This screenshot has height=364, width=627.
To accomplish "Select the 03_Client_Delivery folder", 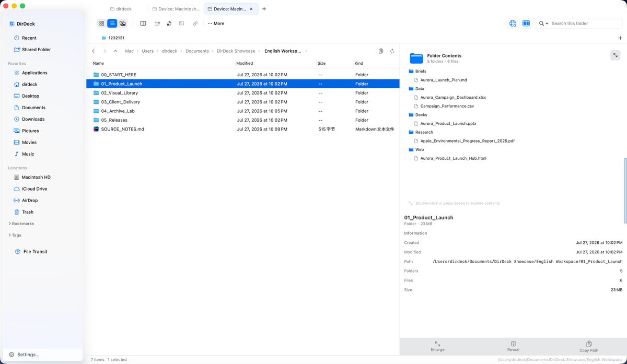I will click(x=242, y=102).
